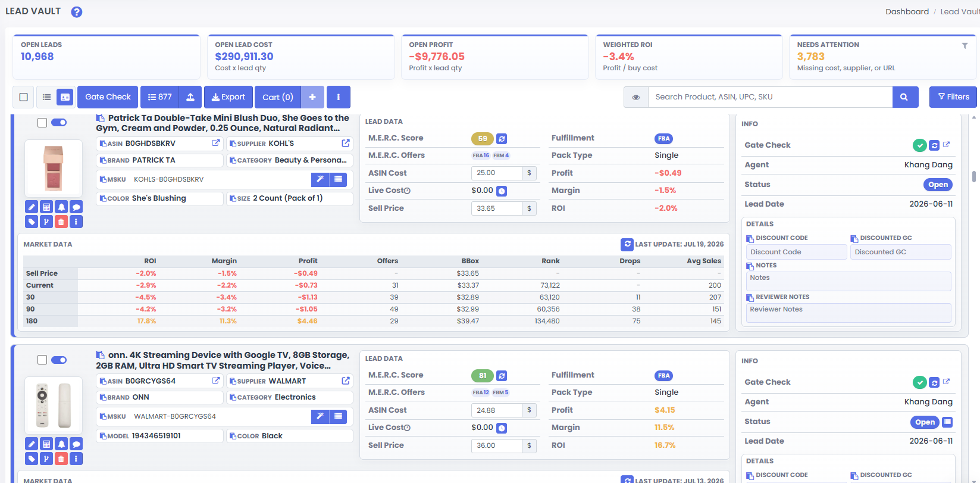Click the upload icon next to 877
This screenshot has width=980, height=483.
[190, 97]
